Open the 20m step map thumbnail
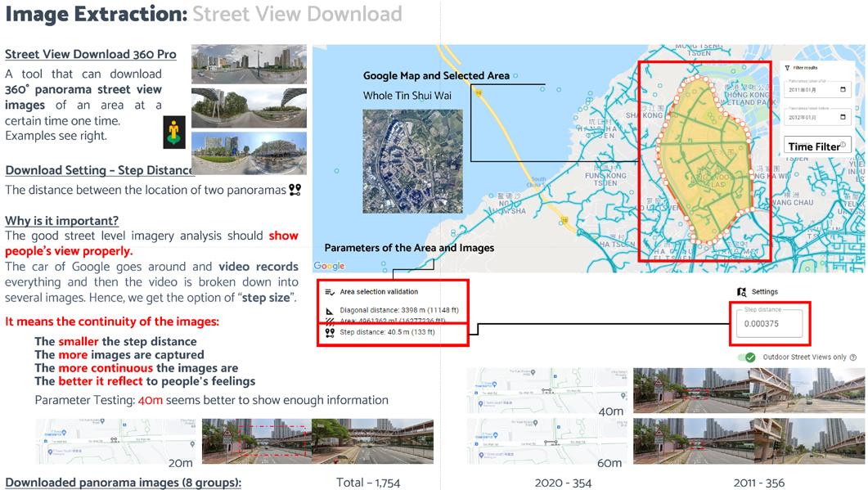The image size is (868, 490). pos(115,441)
